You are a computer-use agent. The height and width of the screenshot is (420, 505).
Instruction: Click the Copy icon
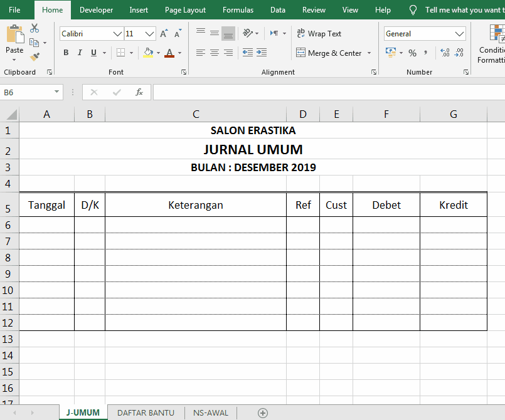click(x=34, y=43)
